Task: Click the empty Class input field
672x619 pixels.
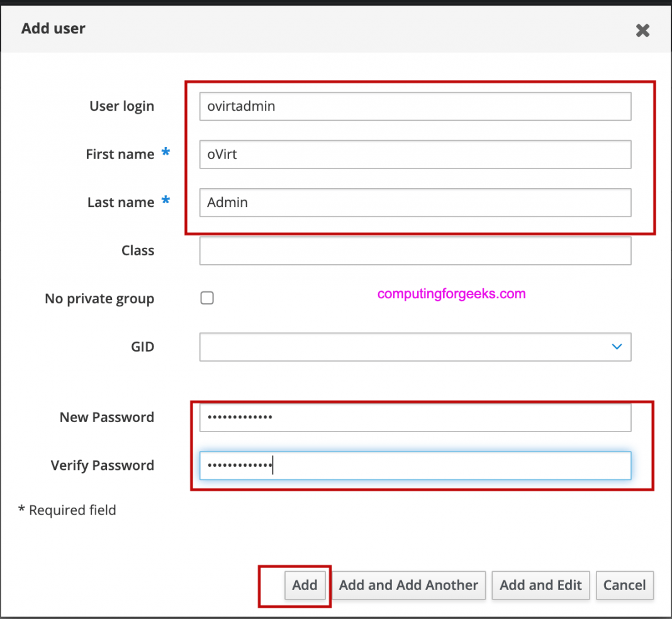Action: click(415, 250)
